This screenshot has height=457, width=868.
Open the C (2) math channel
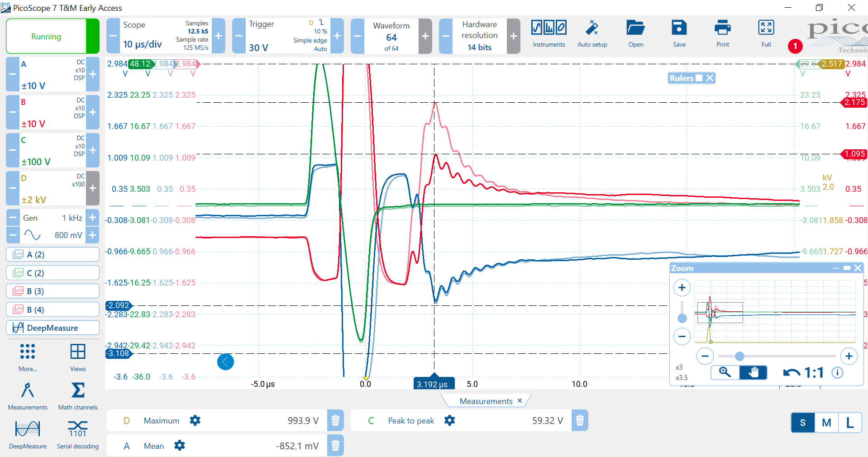(52, 273)
